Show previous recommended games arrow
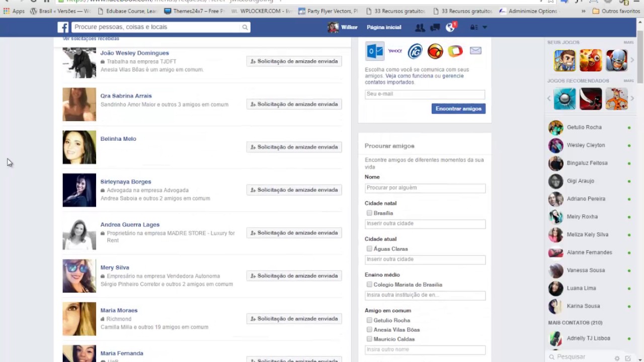The height and width of the screenshot is (362, 644). point(549,99)
